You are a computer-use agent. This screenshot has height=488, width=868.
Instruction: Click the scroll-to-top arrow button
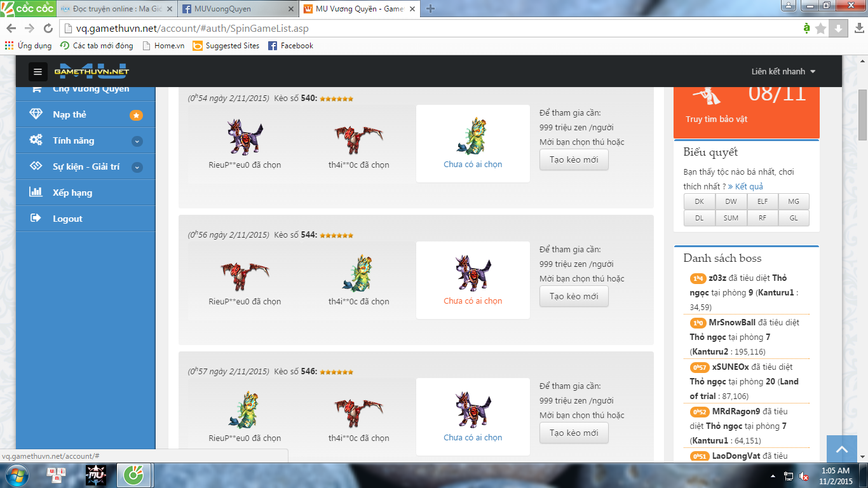pos(842,449)
